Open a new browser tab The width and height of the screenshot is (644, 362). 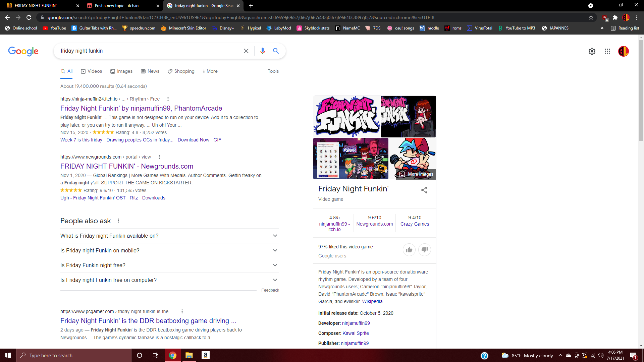pos(251,6)
